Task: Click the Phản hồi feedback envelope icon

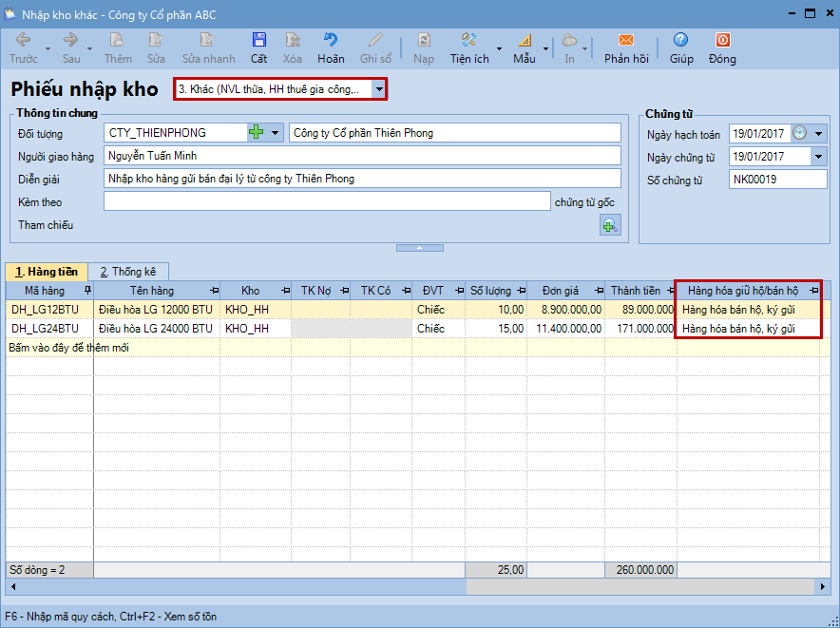Action: tap(625, 40)
